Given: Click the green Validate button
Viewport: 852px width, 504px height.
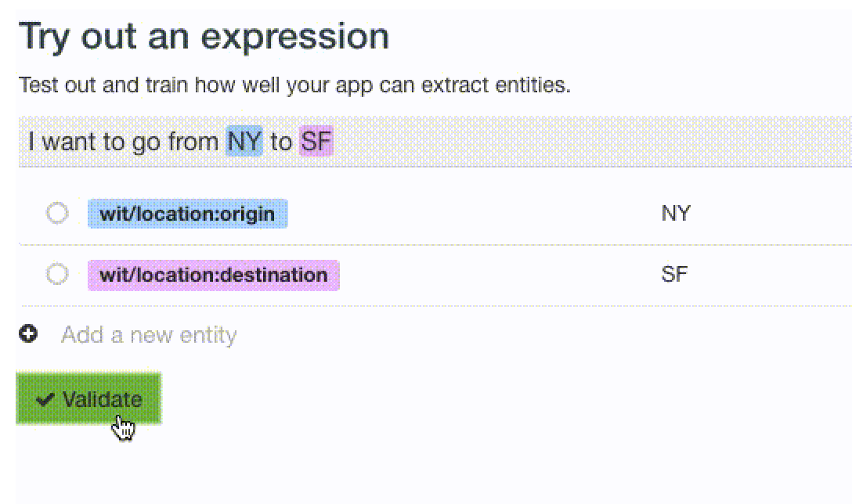Looking at the screenshot, I should click(88, 398).
